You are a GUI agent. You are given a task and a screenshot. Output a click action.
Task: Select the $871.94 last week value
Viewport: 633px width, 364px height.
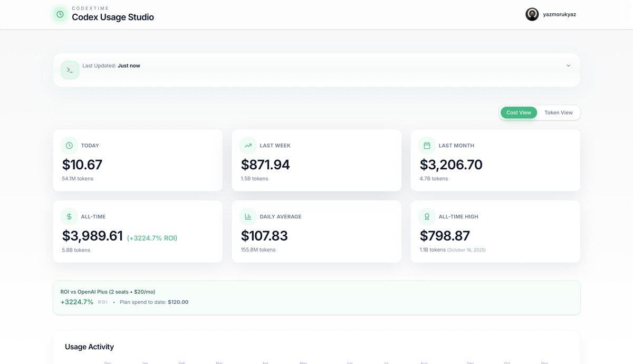coord(265,165)
